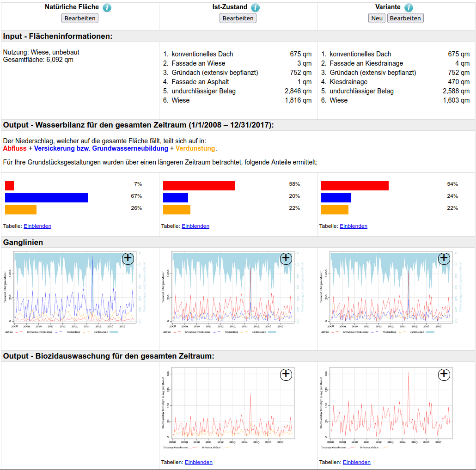The width and height of the screenshot is (476, 470).
Task: Enlarge the Ist-Zustand Ganglinien chart
Action: 286,258
